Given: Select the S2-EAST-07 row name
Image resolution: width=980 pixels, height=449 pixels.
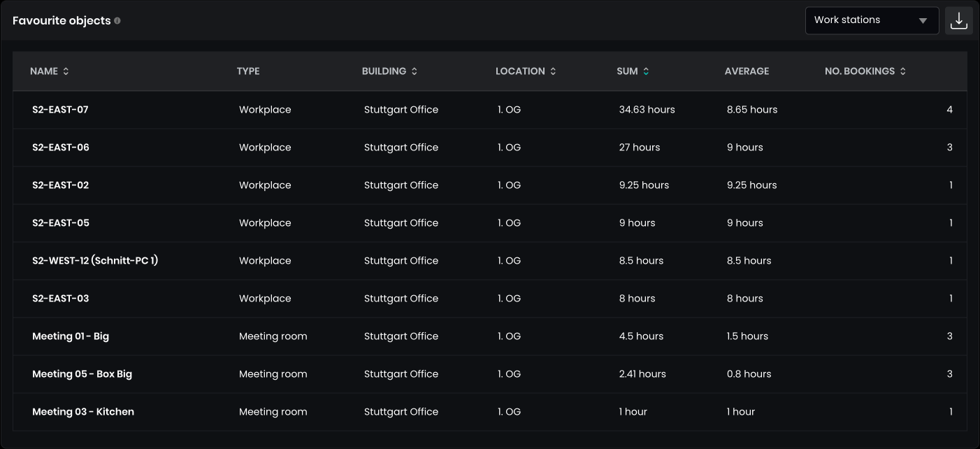Looking at the screenshot, I should 60,110.
